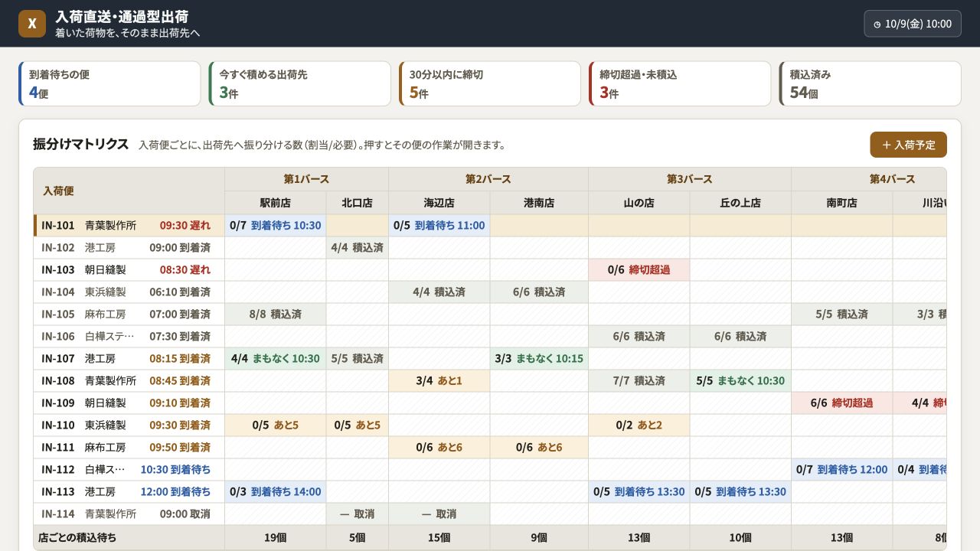Open IN-113's 0/3 到着待ち 14:00 cell
Image resolution: width=980 pixels, height=551 pixels.
pyautogui.click(x=276, y=492)
